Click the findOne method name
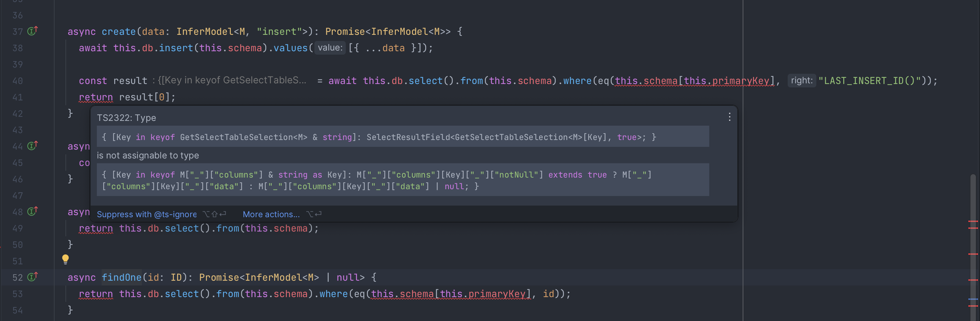Screen dimensions: 980x321 [121, 277]
